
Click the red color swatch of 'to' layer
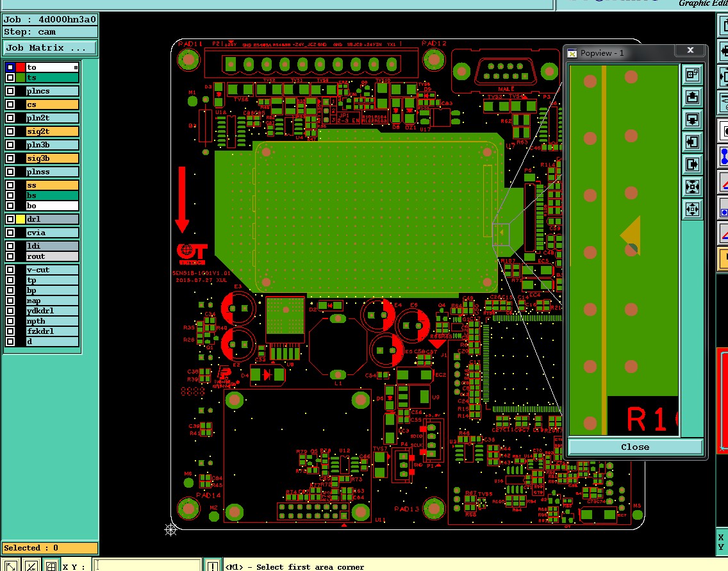[21, 67]
